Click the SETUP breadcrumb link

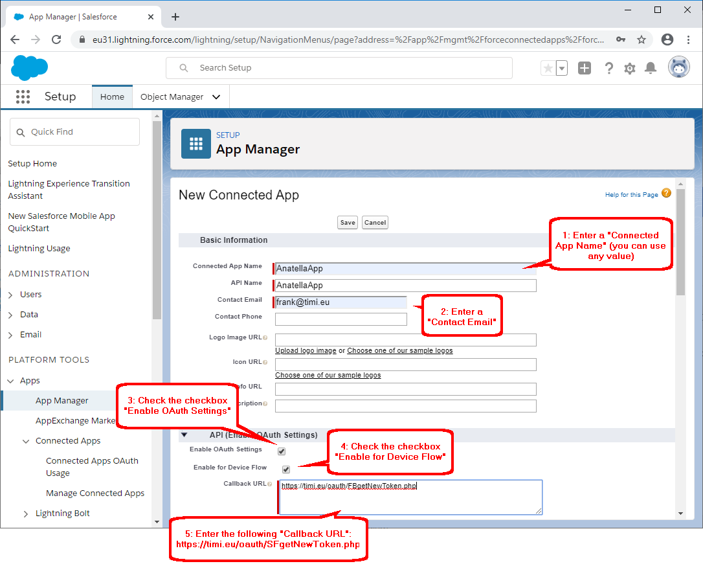point(228,135)
